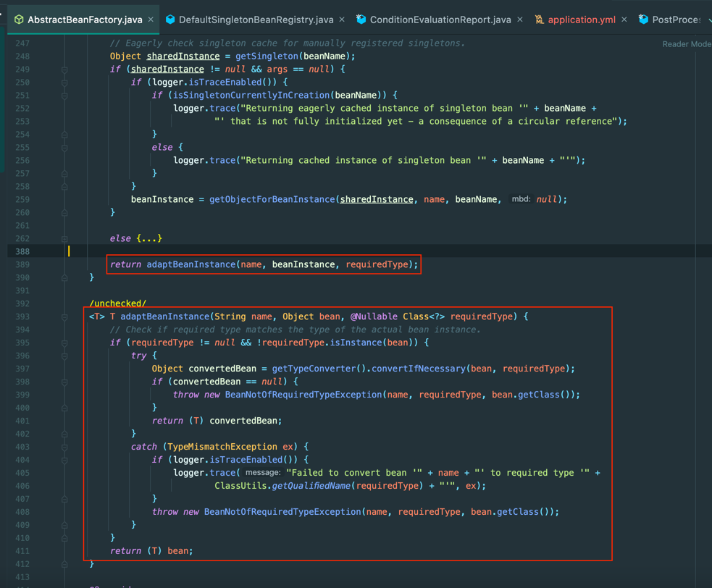Click line number 389 in the gutter
Image resolution: width=712 pixels, height=588 pixels.
click(22, 265)
